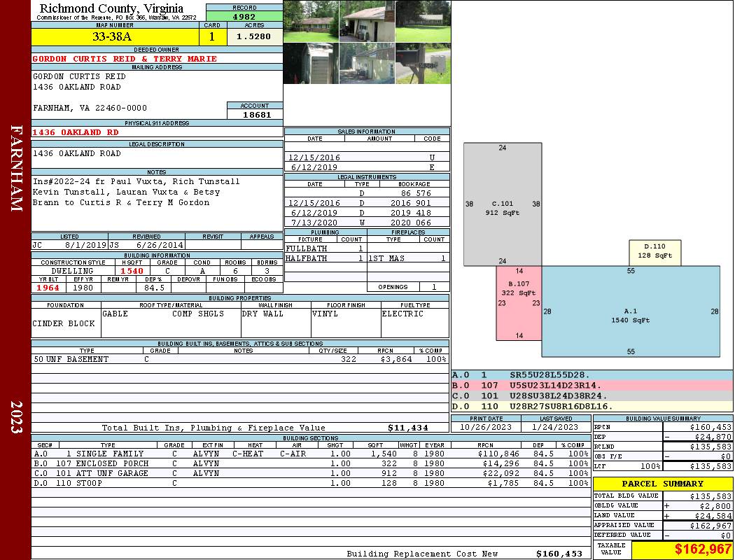Viewport: 735px width, 560px height.
Task: Click the reviewed date 6/26/2014
Action: point(160,244)
